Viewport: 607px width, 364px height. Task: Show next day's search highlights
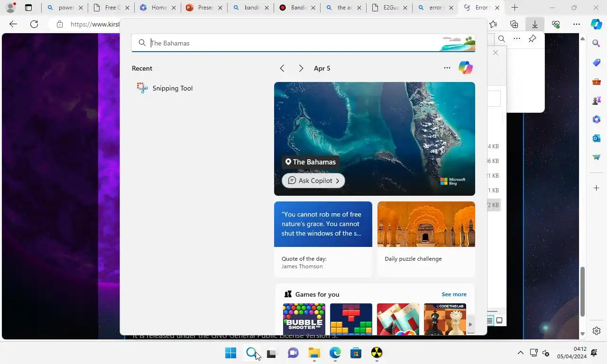coord(301,68)
